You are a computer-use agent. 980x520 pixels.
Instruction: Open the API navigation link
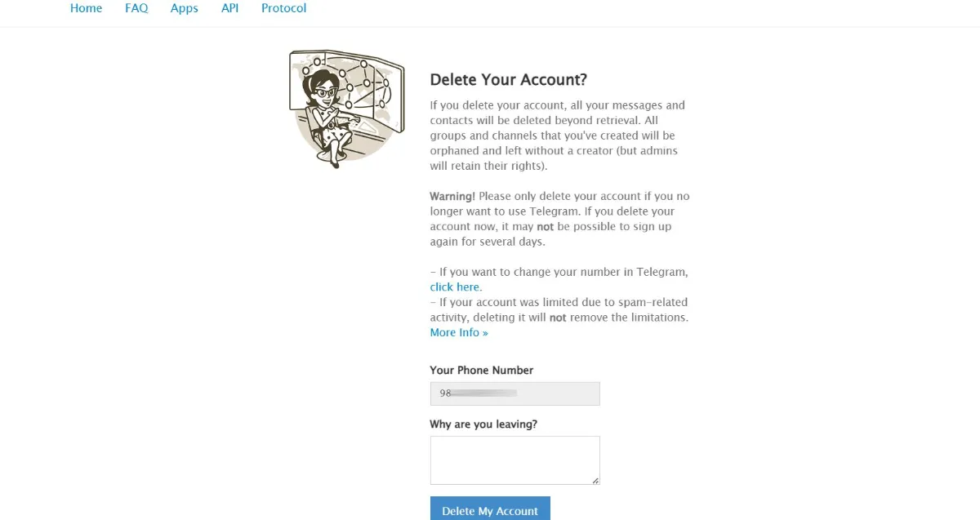pos(229,8)
